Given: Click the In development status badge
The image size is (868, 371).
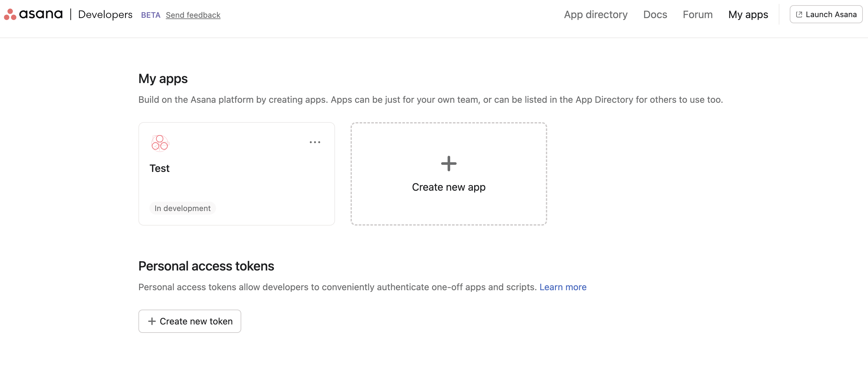Looking at the screenshot, I should 182,208.
